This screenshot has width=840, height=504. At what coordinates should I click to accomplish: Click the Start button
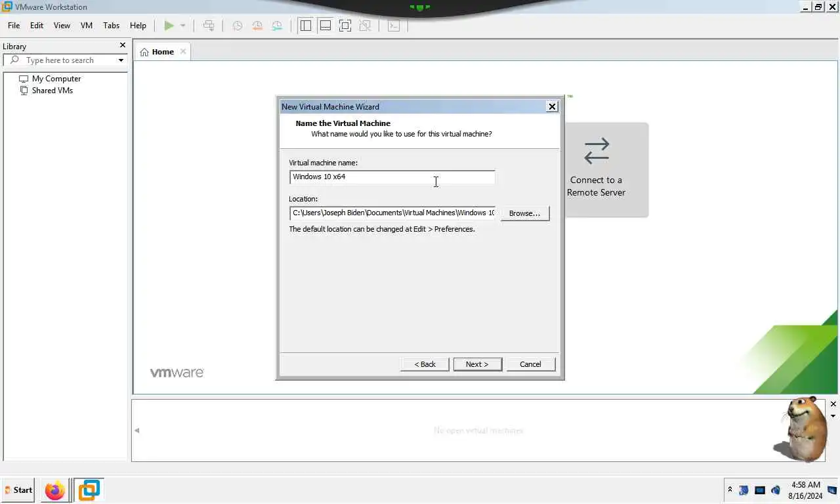point(18,490)
